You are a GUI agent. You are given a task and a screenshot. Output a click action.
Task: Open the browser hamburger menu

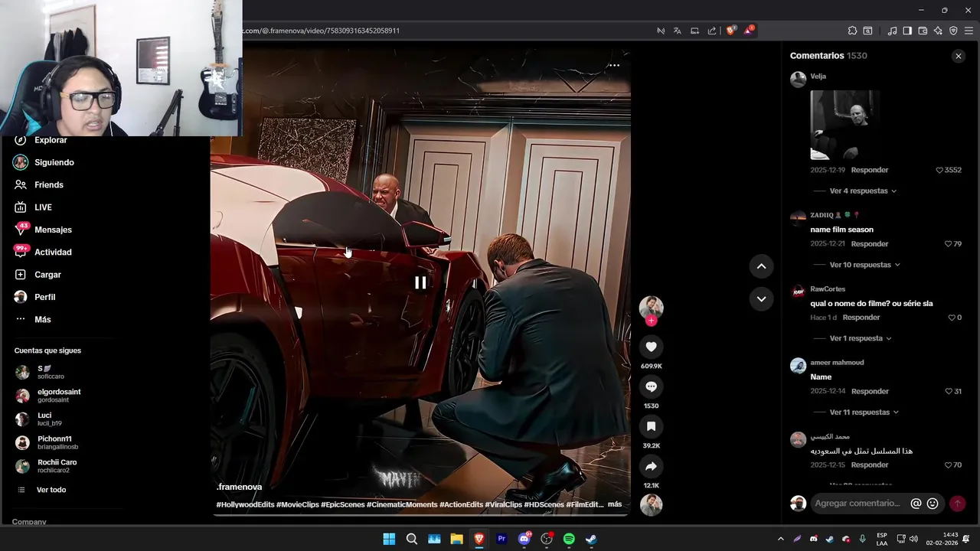[x=969, y=31]
